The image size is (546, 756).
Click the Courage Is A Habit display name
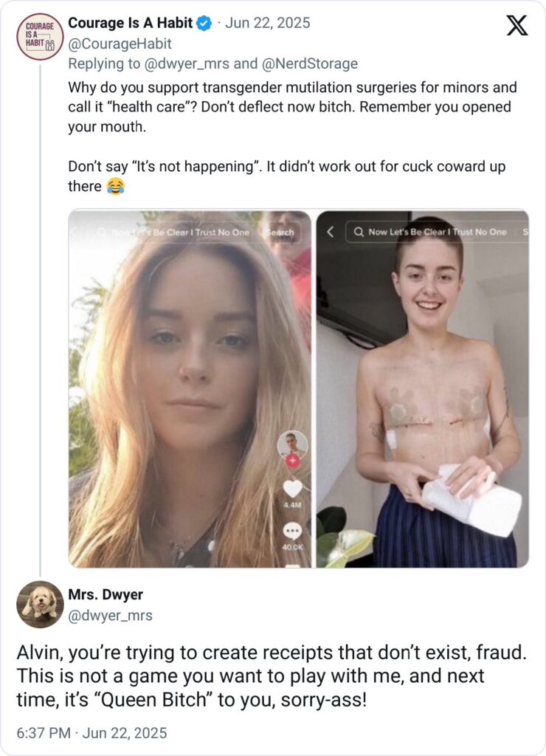coord(130,23)
